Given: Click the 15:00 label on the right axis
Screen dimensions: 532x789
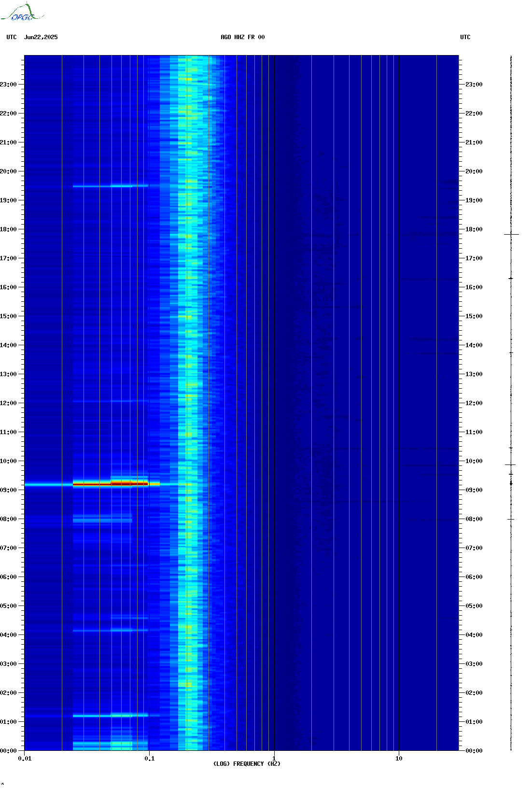Looking at the screenshot, I should point(474,316).
